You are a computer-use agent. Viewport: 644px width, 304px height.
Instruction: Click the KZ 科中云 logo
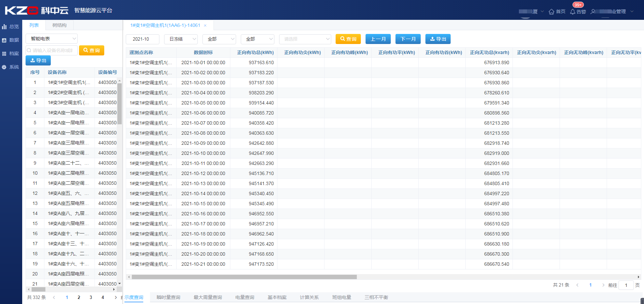(36, 10)
